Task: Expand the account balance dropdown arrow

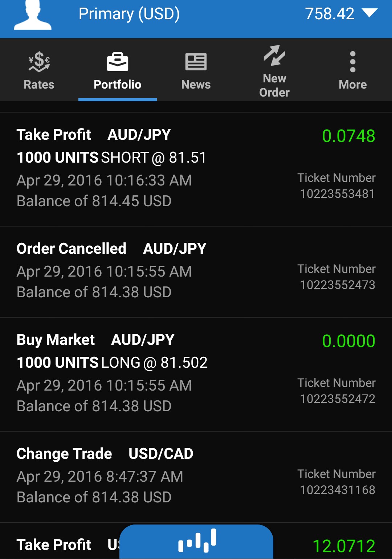Action: (x=370, y=13)
